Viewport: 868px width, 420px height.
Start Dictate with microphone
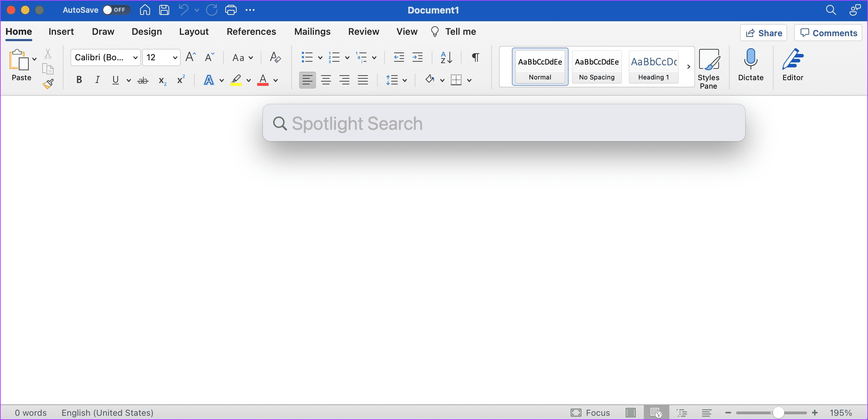pyautogui.click(x=751, y=65)
